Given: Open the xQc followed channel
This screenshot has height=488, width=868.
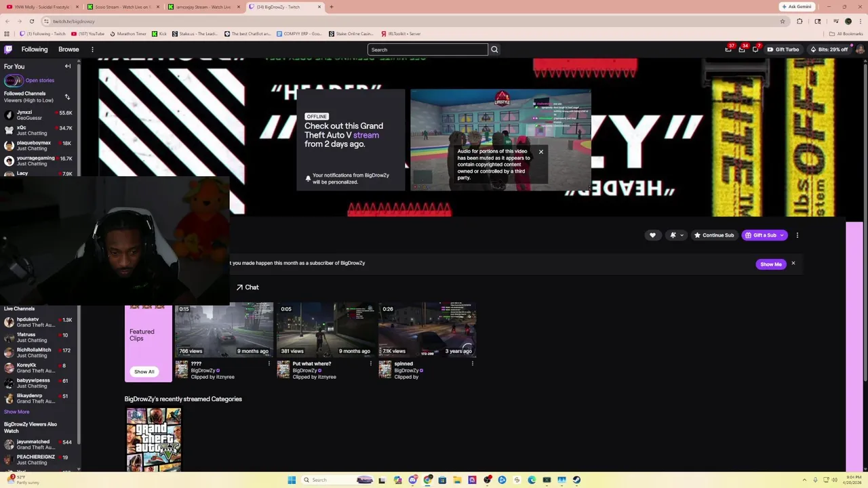Looking at the screenshot, I should tap(38, 130).
